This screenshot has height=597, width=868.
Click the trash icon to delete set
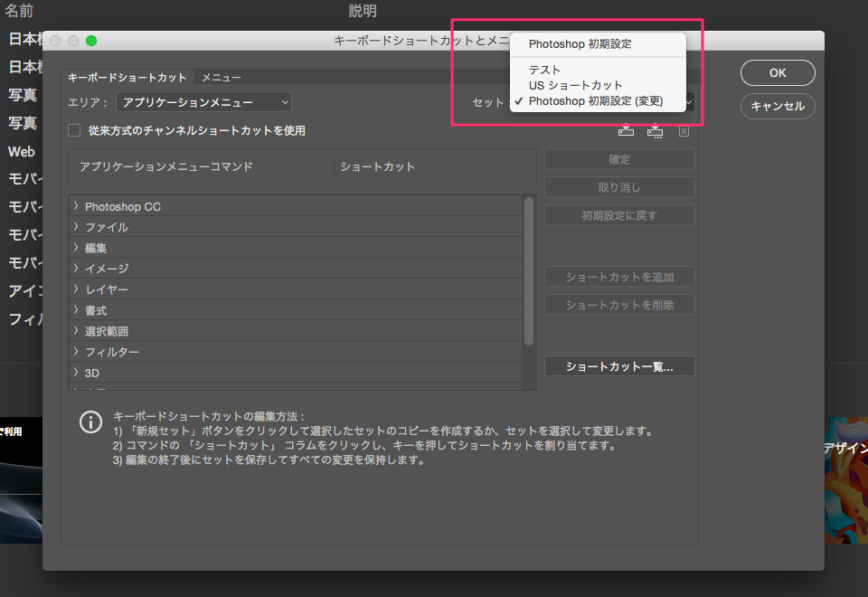tap(684, 130)
